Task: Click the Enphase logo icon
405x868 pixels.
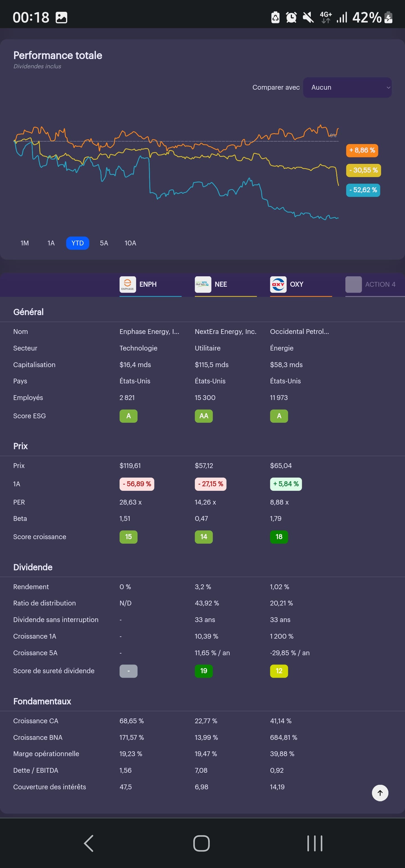Action: (x=128, y=284)
